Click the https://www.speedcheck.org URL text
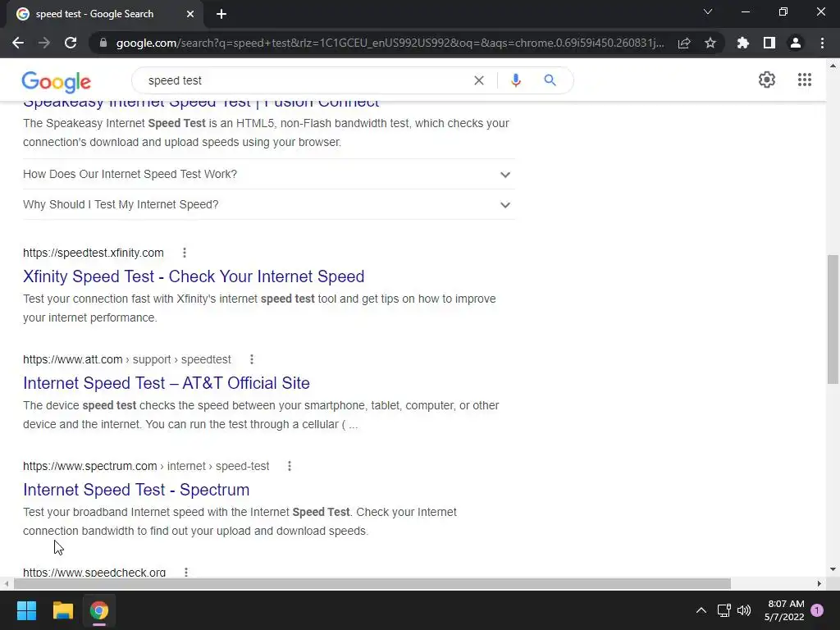Viewport: 840px width, 630px height. pyautogui.click(x=94, y=572)
